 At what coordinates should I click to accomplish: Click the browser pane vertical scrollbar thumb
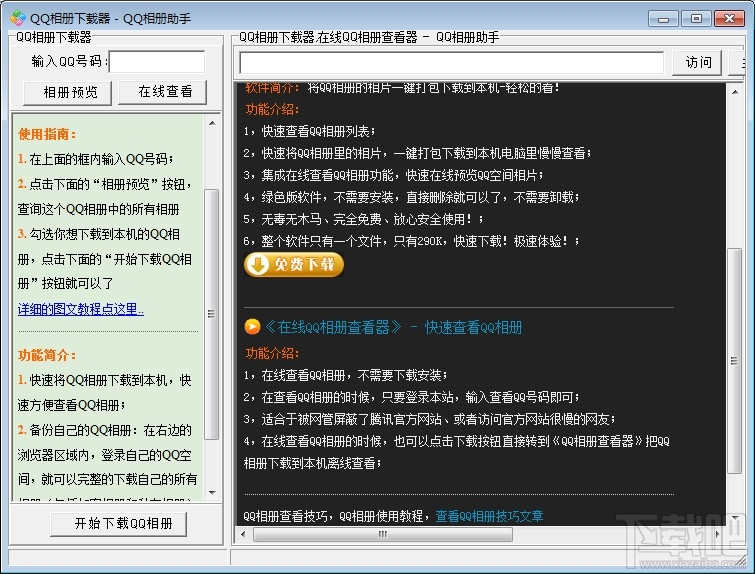coord(734,361)
